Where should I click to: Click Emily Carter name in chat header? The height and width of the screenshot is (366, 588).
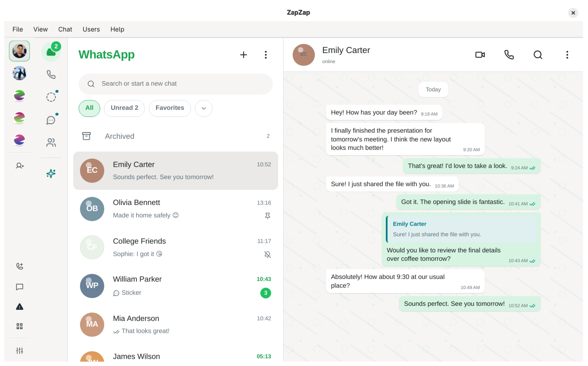pyautogui.click(x=346, y=50)
